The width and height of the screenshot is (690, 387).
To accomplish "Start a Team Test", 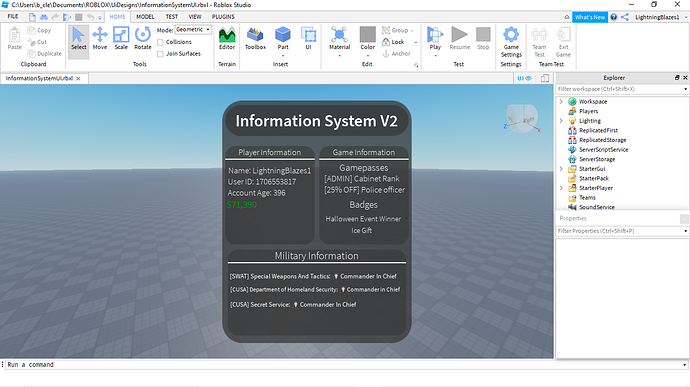I will tap(539, 41).
